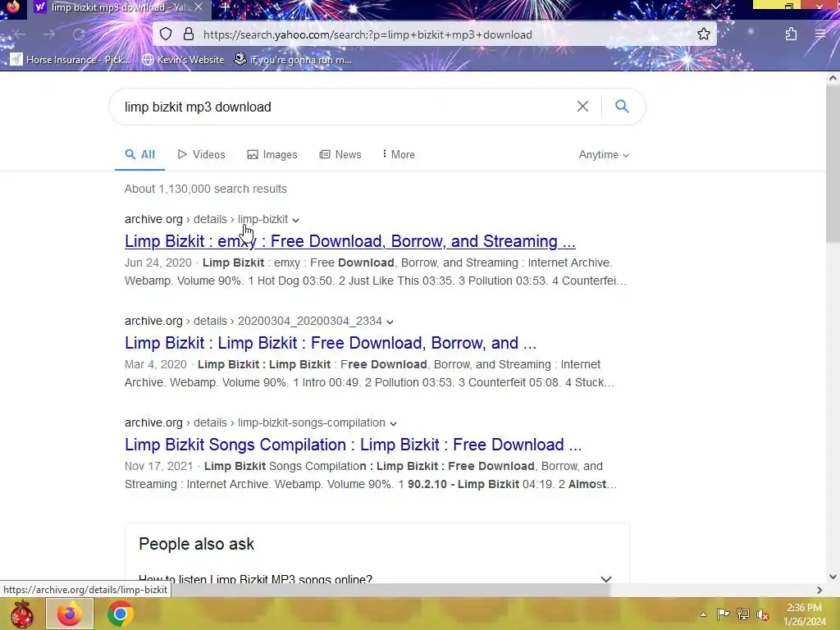Click the 'Jun 24, 2020' result date

[x=158, y=262]
